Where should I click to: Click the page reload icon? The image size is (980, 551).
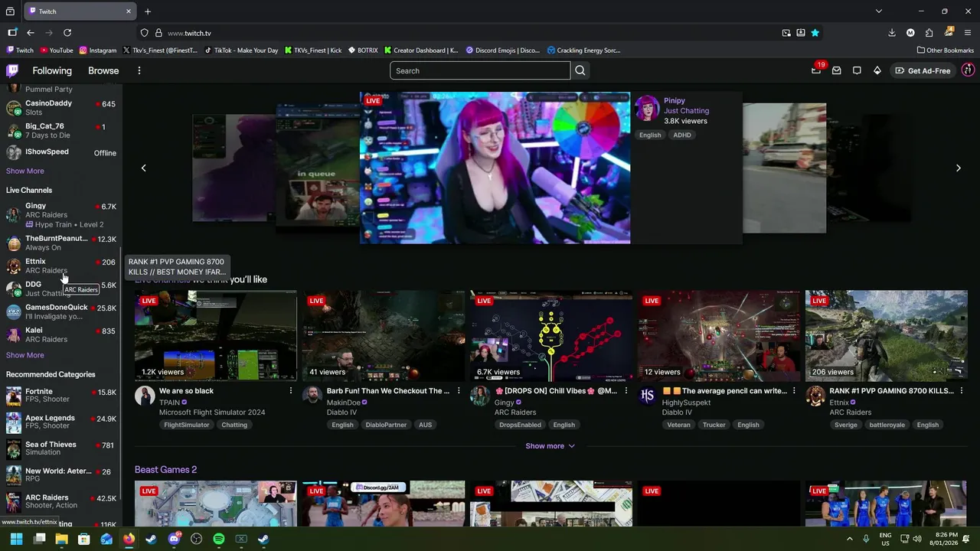pos(67,33)
